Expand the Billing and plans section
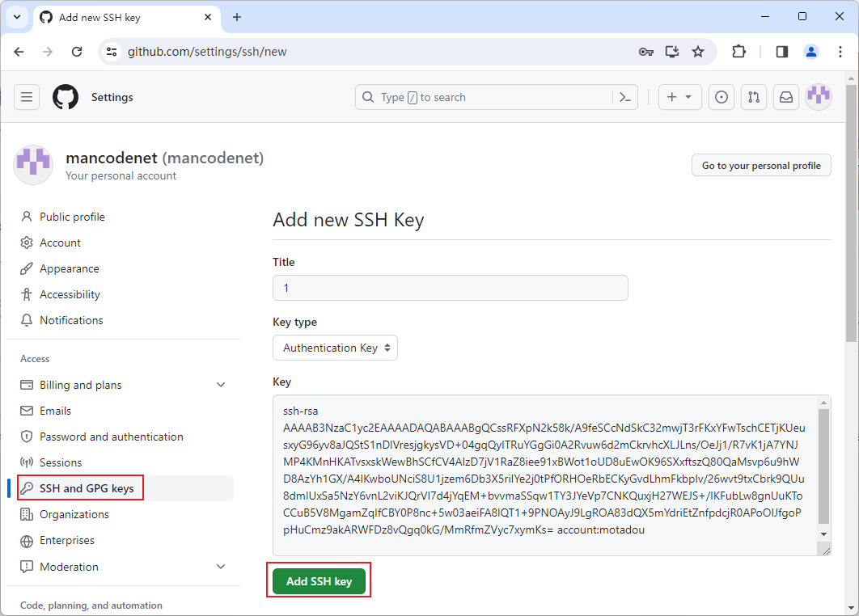859x616 pixels. (x=221, y=385)
